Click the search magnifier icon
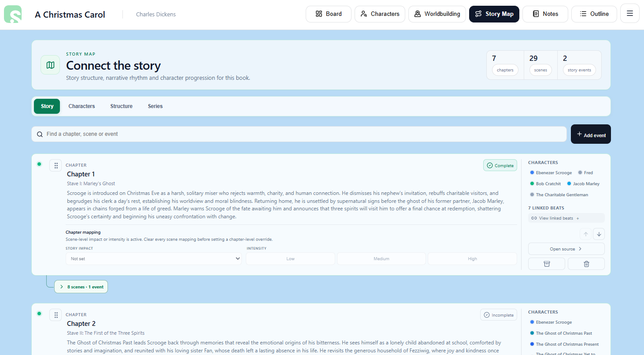The height and width of the screenshot is (355, 644). pyautogui.click(x=40, y=134)
